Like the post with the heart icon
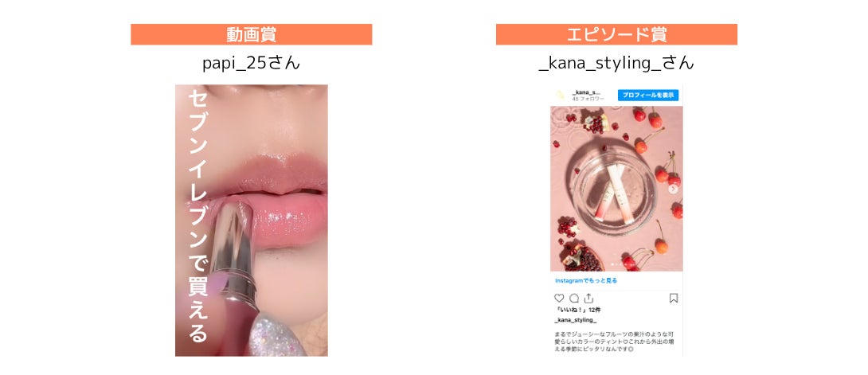 pos(559,298)
